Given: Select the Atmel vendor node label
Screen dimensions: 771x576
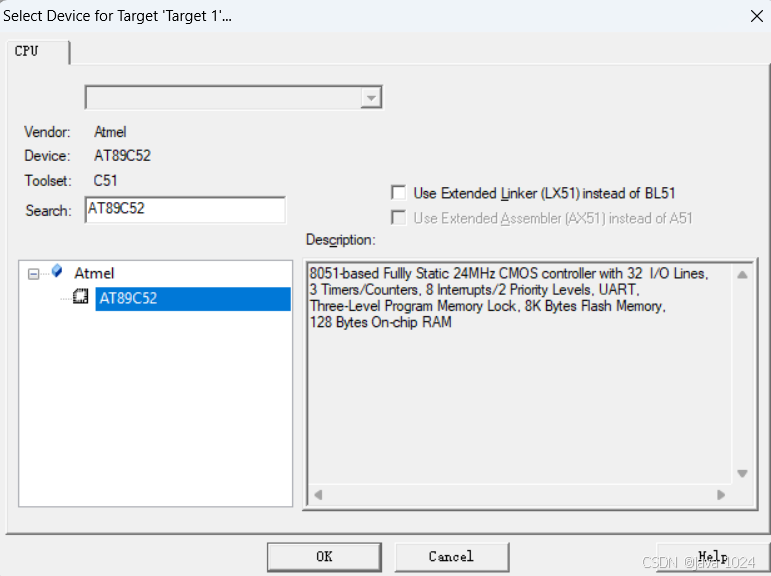Looking at the screenshot, I should click(94, 273).
